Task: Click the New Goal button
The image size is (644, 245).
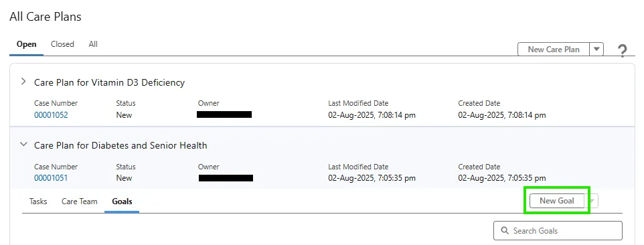Action: point(557,201)
